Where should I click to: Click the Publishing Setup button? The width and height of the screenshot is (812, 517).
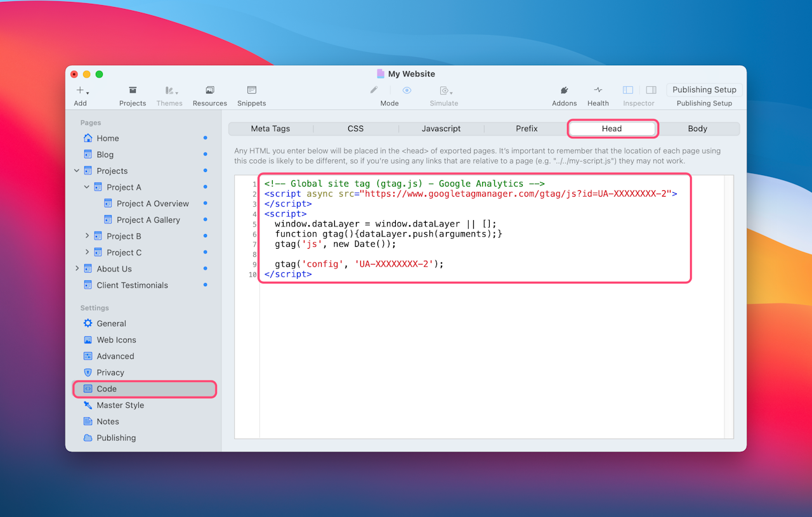(704, 90)
